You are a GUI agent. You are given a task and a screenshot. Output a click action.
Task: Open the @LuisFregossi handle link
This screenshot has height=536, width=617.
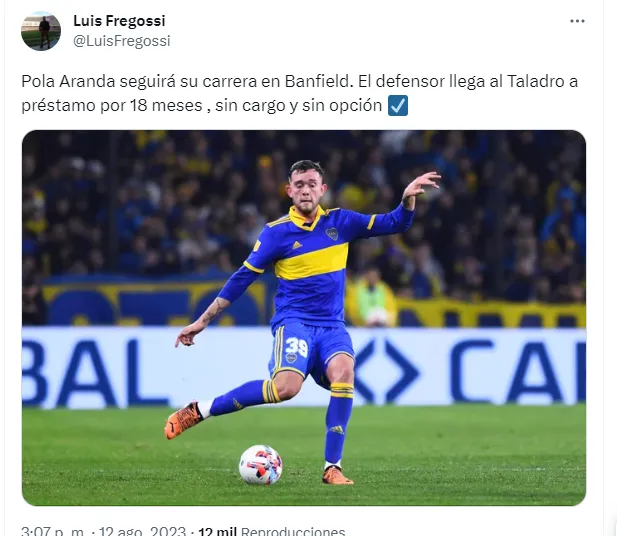click(x=122, y=41)
